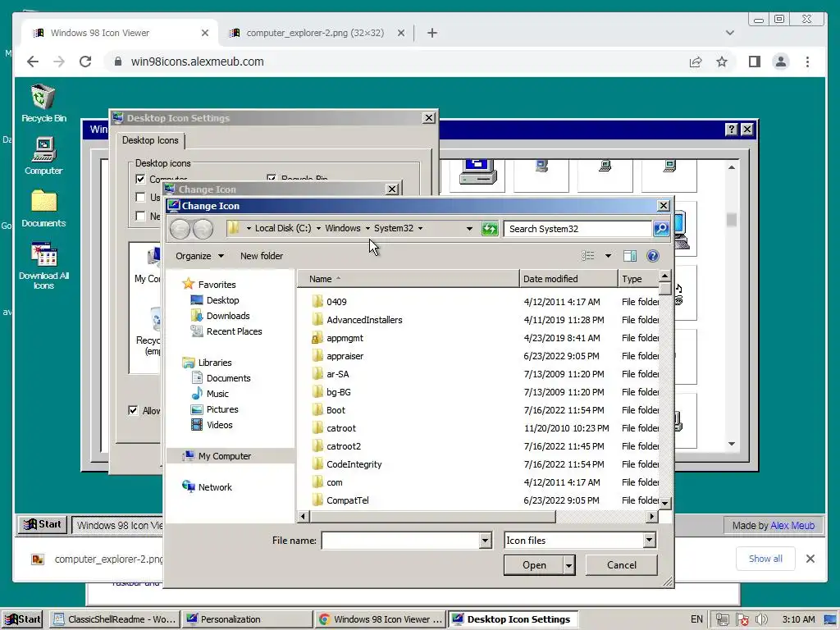This screenshot has height=630, width=840.
Task: Open the Icon files type dropdown
Action: (x=650, y=541)
